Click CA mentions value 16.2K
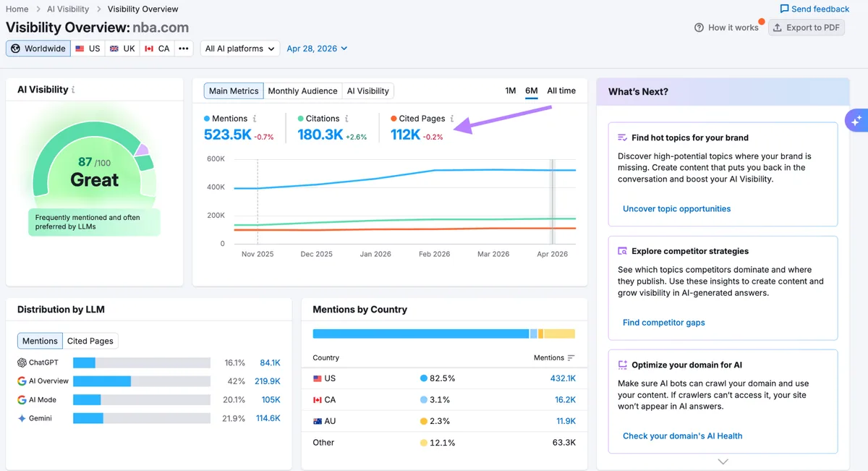 click(565, 399)
